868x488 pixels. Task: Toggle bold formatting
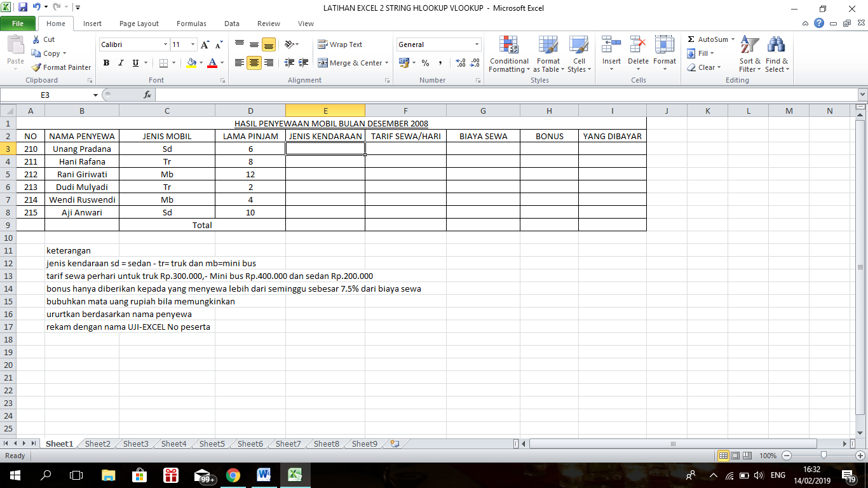(x=106, y=64)
